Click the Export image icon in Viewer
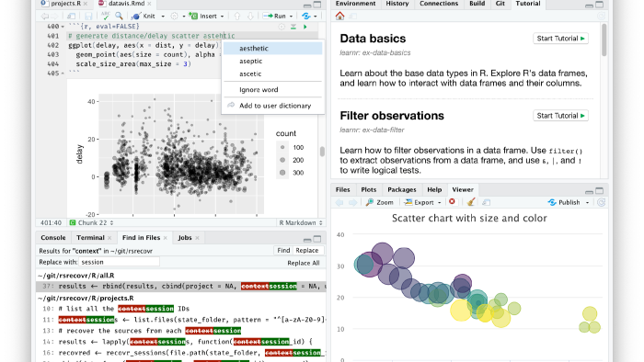 click(408, 202)
